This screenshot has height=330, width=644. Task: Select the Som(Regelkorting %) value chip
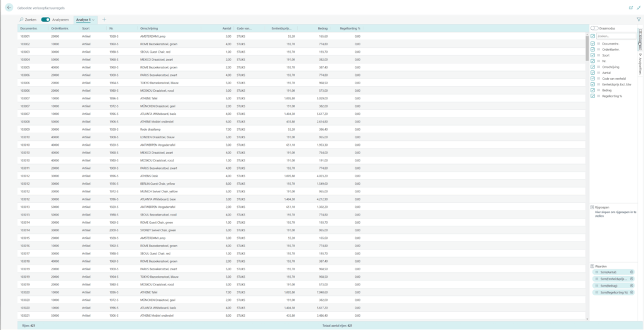coord(612,292)
